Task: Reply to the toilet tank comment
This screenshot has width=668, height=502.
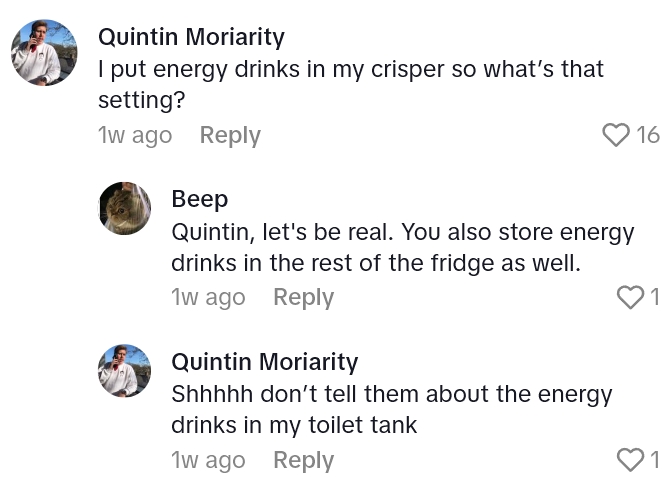Action: click(303, 460)
